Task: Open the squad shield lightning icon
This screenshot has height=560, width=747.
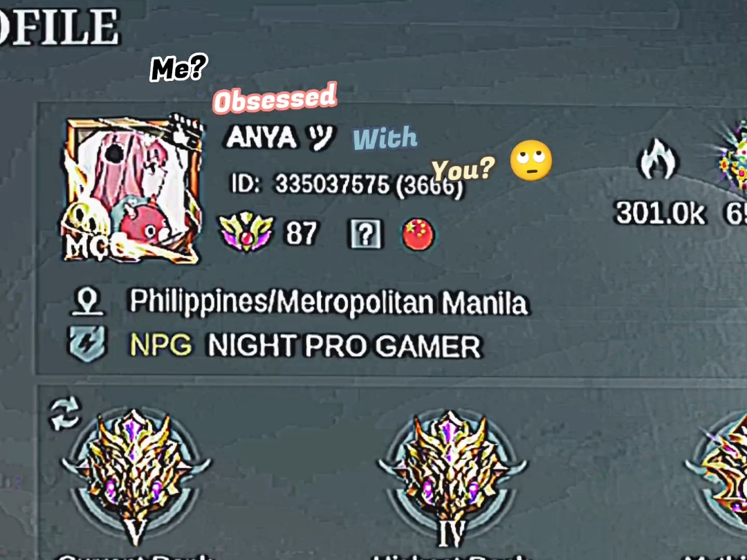Action: pos(88,344)
